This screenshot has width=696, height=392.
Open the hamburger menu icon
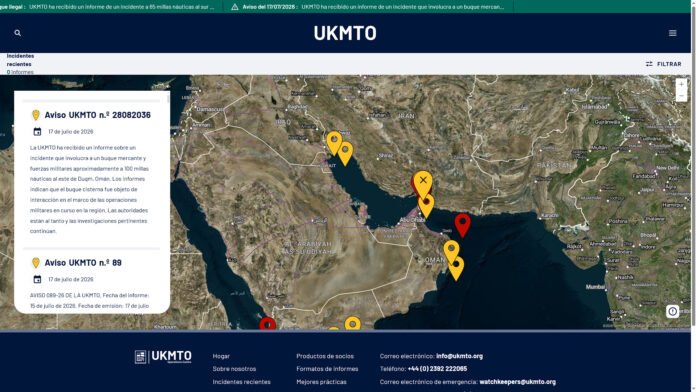(672, 33)
